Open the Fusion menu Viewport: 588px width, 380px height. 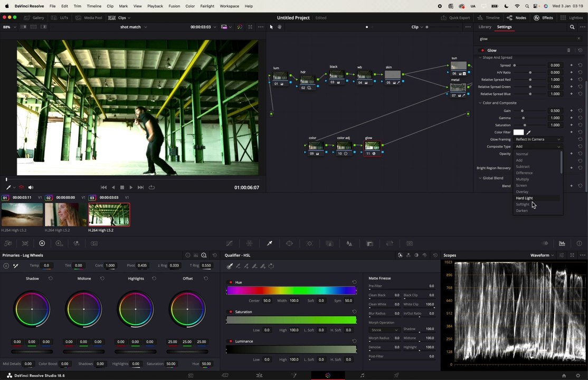click(x=174, y=6)
